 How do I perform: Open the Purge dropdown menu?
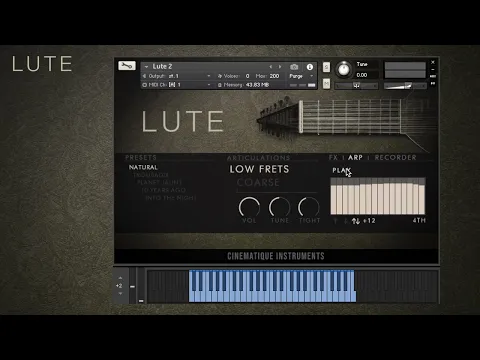point(301,76)
